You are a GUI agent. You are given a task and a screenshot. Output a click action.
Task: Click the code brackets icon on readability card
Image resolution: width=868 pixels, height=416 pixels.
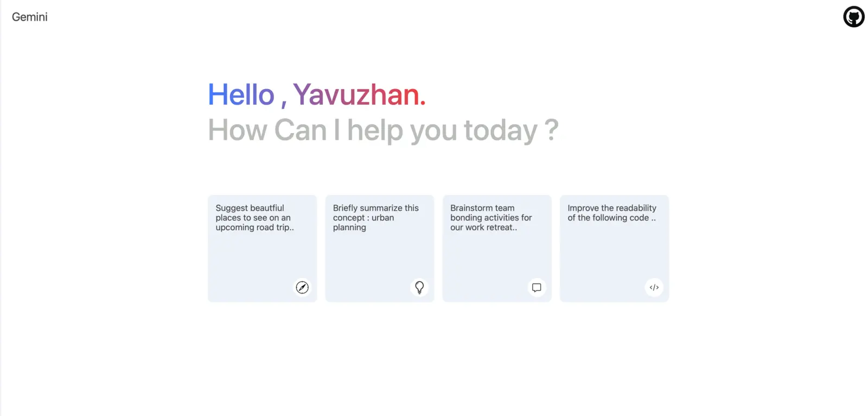coord(654,287)
